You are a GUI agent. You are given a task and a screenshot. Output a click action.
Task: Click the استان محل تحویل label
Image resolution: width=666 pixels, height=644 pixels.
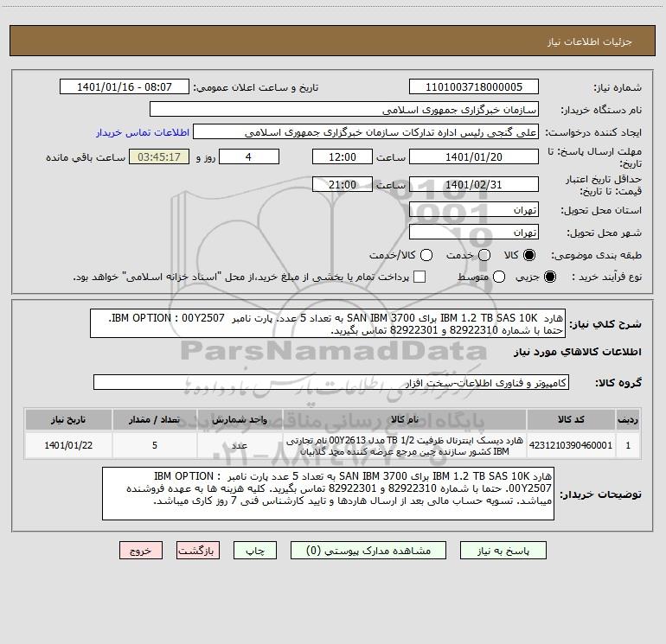point(601,210)
